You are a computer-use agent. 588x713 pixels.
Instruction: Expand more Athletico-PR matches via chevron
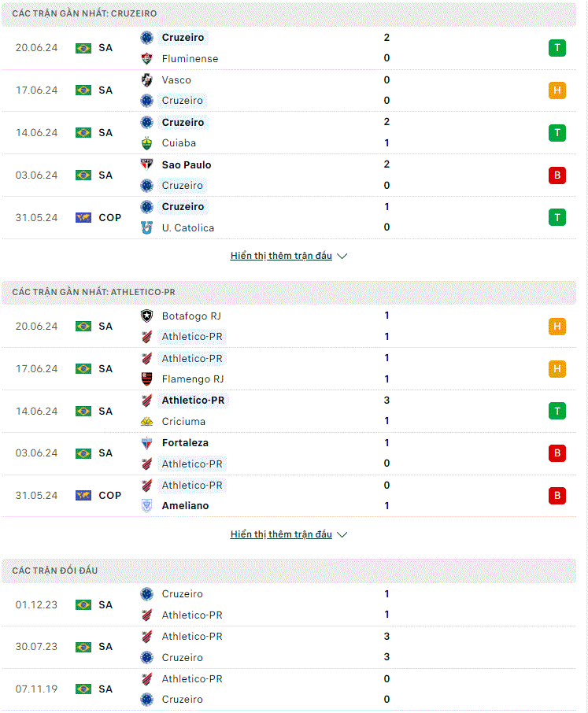pos(342,534)
